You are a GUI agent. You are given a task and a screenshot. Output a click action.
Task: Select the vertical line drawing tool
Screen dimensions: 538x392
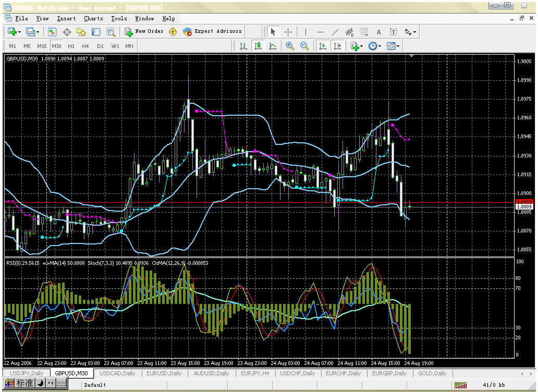pyautogui.click(x=305, y=32)
